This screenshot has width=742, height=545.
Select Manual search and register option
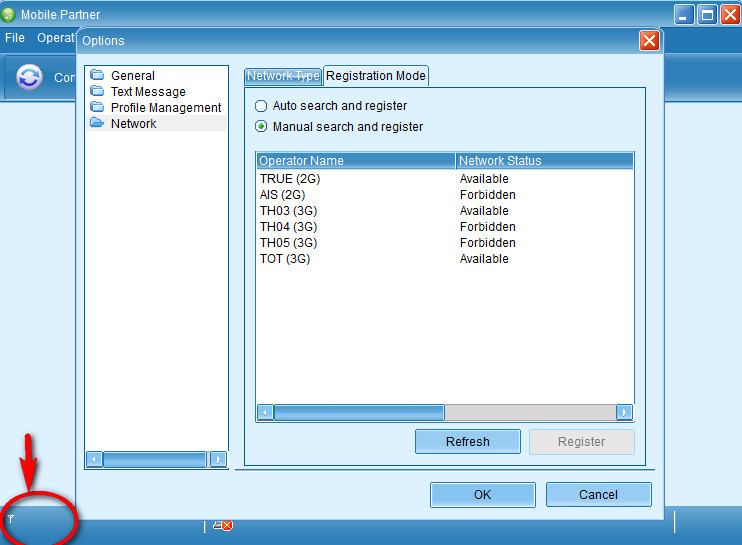pyautogui.click(x=339, y=127)
